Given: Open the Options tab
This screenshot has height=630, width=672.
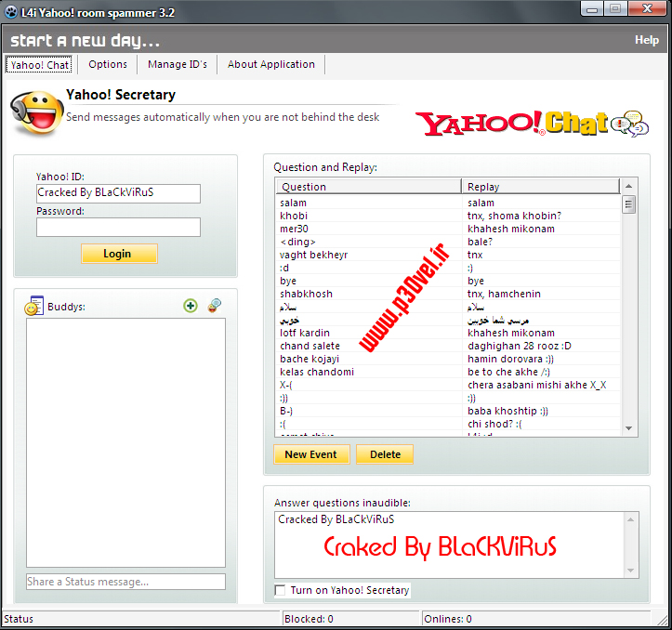Looking at the screenshot, I should pyautogui.click(x=108, y=64).
